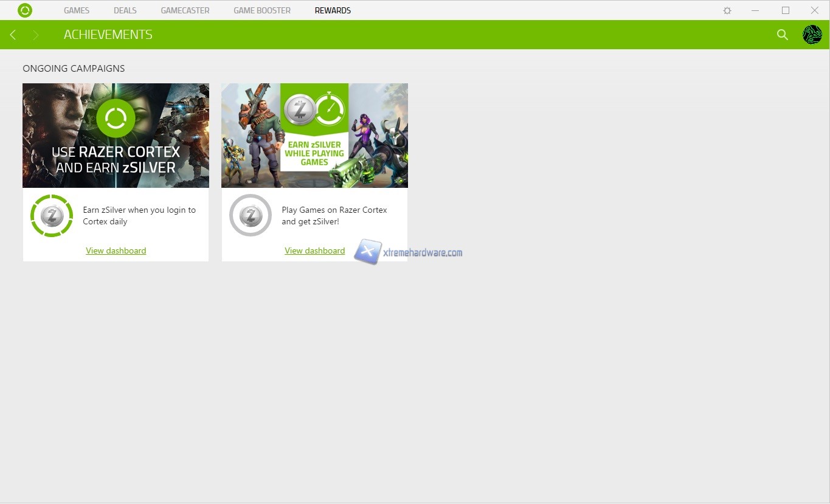
Task: Open Earn zSilver While Playing Games banner
Action: click(314, 136)
